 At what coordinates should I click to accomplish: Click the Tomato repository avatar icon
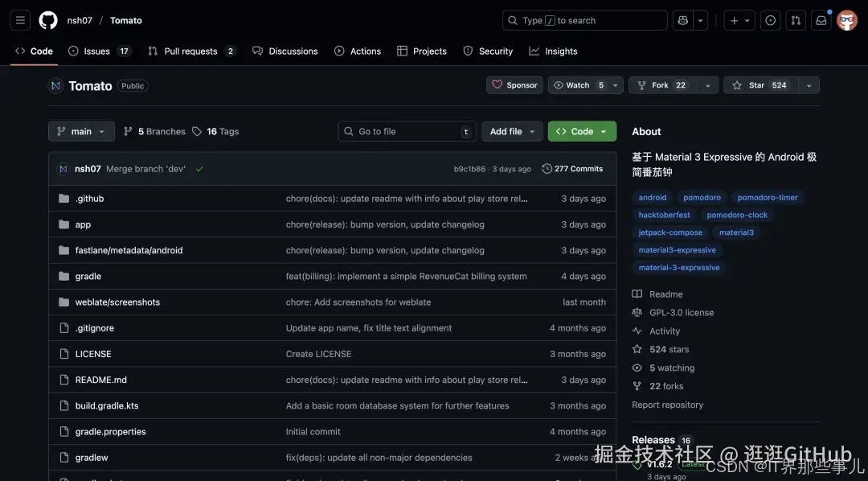coord(56,86)
